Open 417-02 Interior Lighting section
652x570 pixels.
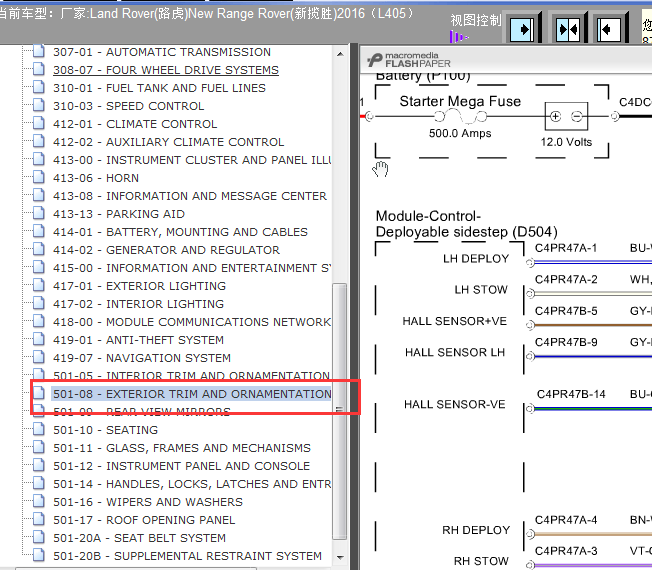138,304
